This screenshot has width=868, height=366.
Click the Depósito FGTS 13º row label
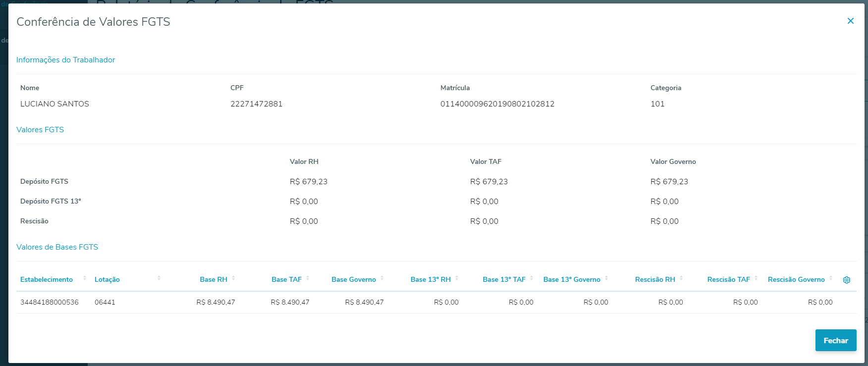(51, 201)
